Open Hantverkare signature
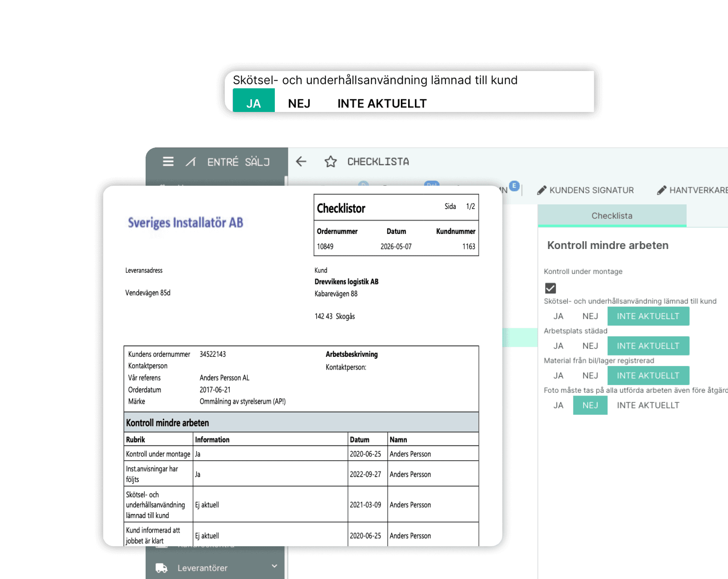 coord(692,190)
